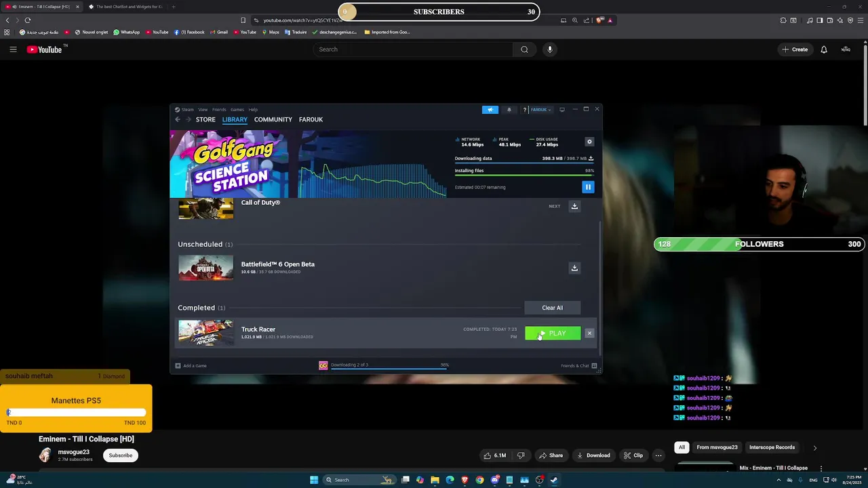Play Truck Racer
The height and width of the screenshot is (488, 868).
pyautogui.click(x=553, y=333)
